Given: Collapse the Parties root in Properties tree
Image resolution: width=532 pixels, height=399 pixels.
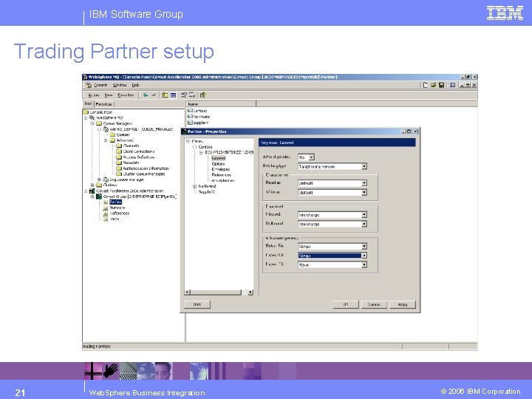Looking at the screenshot, I should pyautogui.click(x=188, y=141).
